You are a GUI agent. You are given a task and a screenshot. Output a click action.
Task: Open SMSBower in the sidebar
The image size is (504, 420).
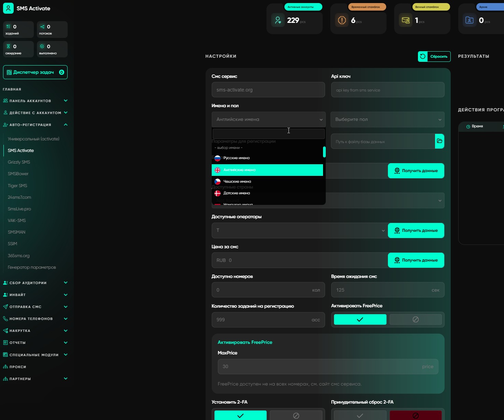(x=18, y=174)
